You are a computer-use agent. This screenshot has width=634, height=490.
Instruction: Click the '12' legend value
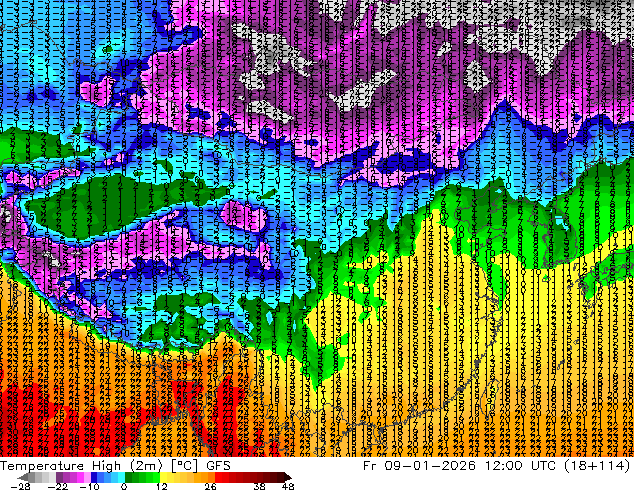(162, 486)
